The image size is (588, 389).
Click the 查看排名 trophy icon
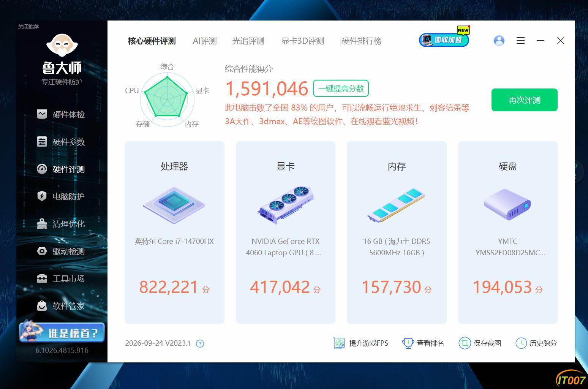408,343
